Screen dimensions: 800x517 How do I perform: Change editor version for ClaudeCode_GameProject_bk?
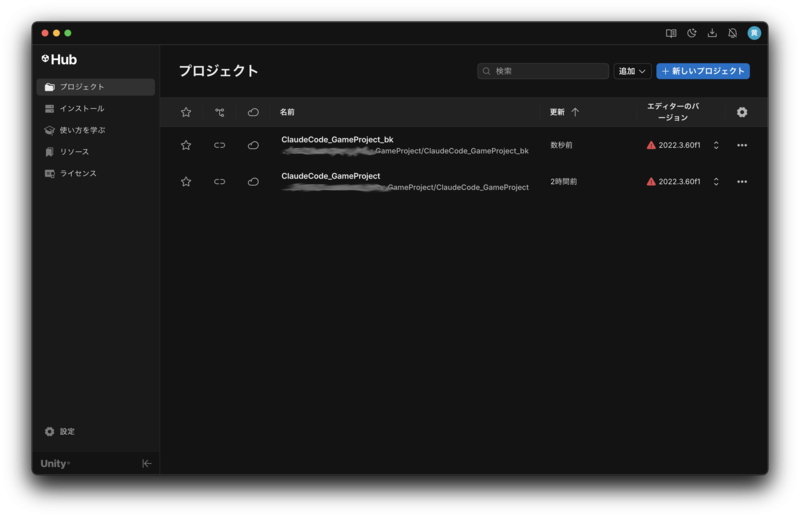click(716, 145)
